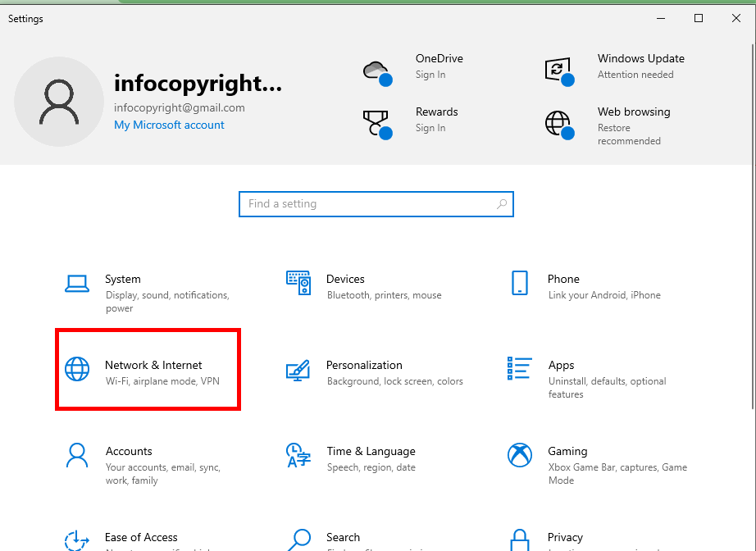The height and width of the screenshot is (551, 756).
Task: Open the Personalization settings title
Action: click(364, 365)
